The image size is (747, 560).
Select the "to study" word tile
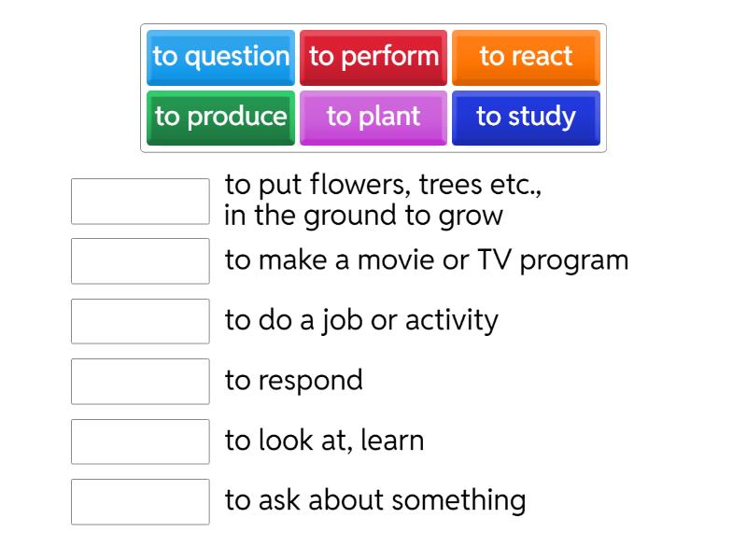click(526, 118)
